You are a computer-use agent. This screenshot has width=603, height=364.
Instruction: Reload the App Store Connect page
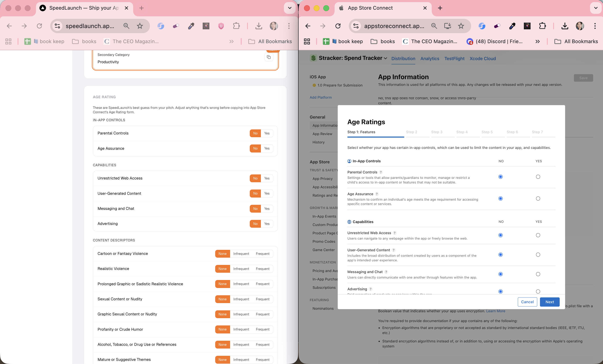[x=338, y=26]
